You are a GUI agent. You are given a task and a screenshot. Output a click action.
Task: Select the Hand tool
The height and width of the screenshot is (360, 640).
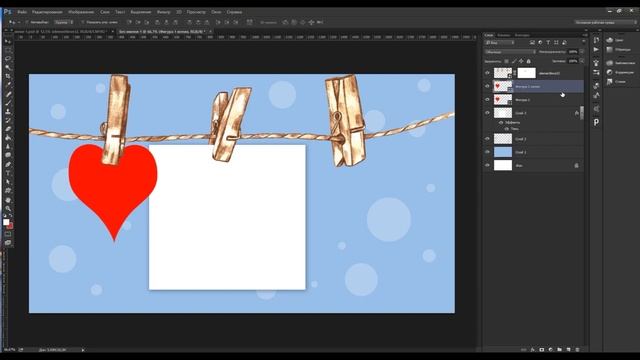pyautogui.click(x=8, y=200)
